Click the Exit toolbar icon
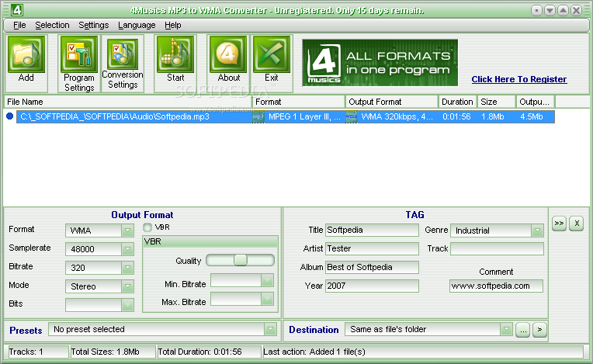 (271, 54)
